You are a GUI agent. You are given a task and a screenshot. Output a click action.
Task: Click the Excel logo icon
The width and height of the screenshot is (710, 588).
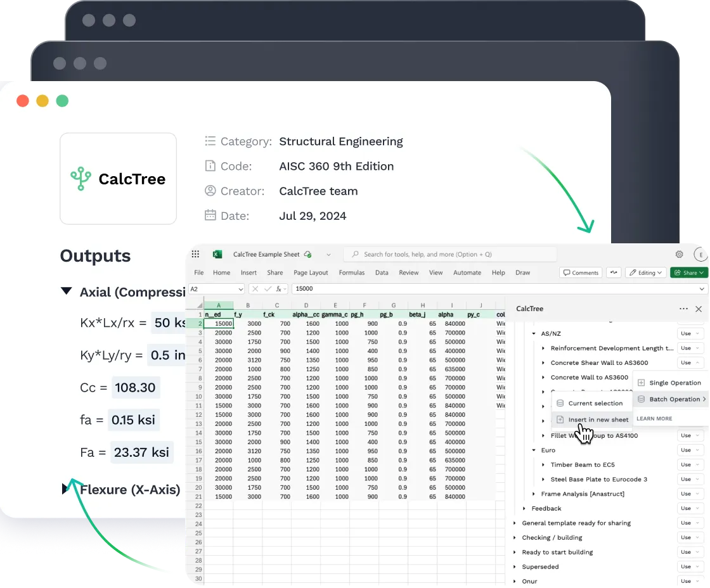pos(217,254)
